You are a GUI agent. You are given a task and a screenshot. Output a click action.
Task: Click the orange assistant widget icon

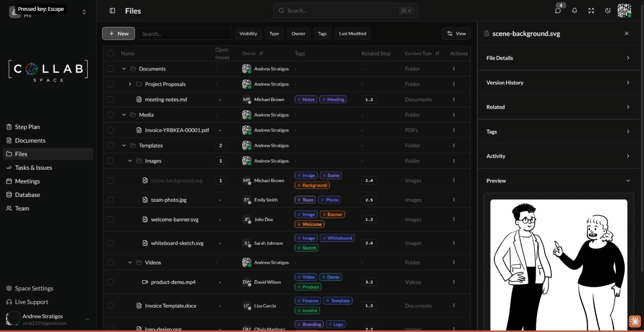(635, 322)
